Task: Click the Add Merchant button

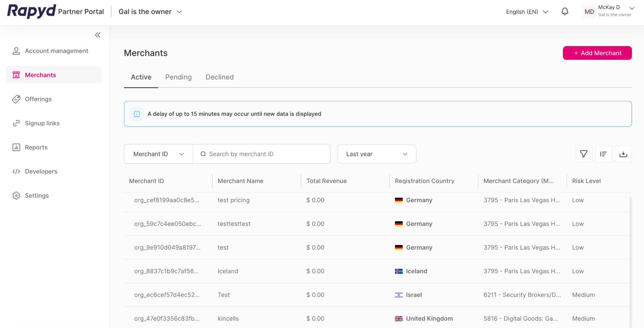Action: pyautogui.click(x=597, y=53)
